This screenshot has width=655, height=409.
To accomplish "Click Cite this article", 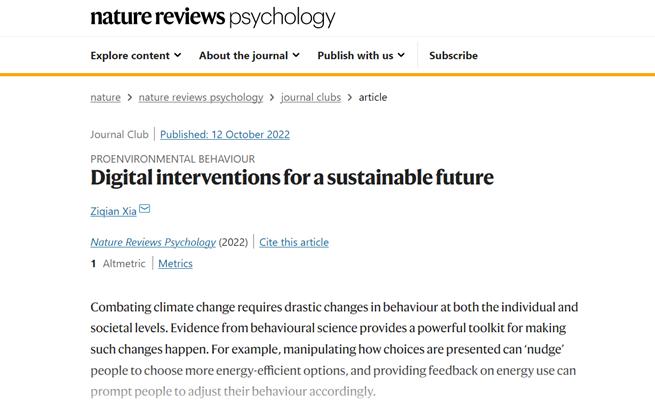I will 294,242.
